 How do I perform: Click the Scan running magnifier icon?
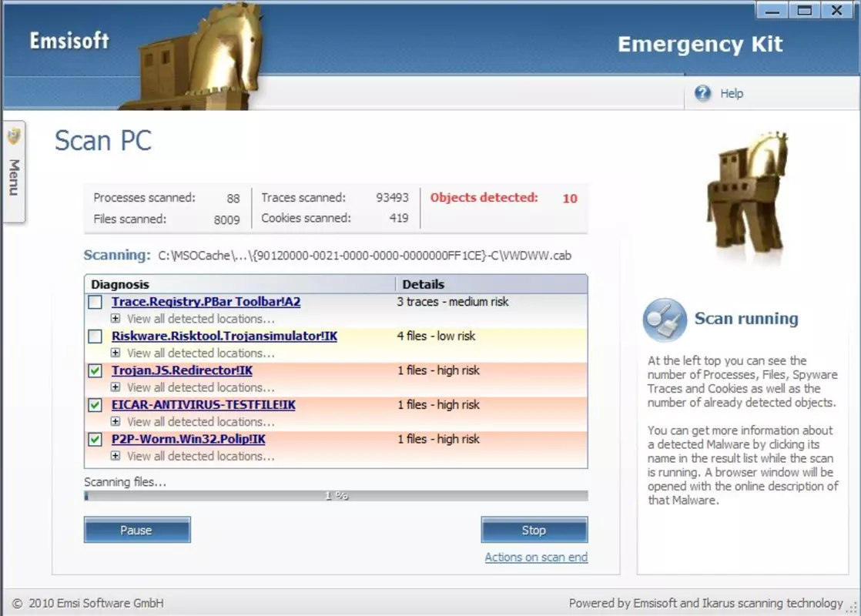tap(665, 320)
